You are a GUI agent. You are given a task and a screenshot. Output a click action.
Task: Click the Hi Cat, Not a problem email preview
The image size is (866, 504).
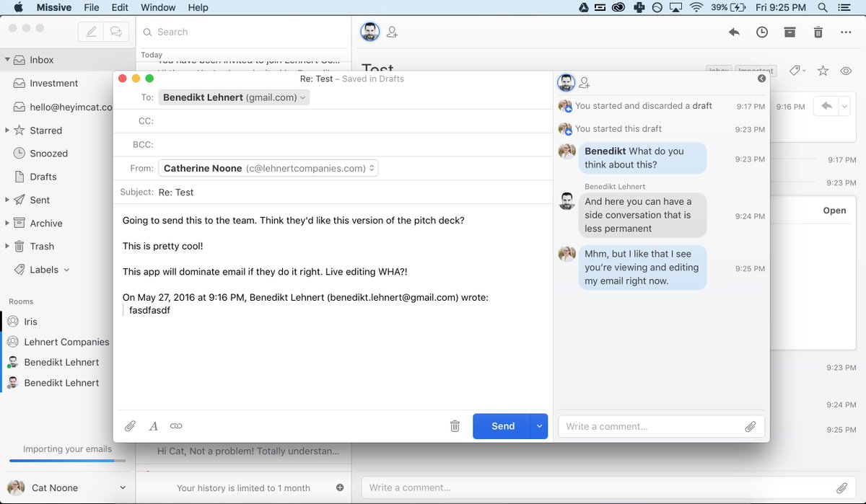click(248, 451)
